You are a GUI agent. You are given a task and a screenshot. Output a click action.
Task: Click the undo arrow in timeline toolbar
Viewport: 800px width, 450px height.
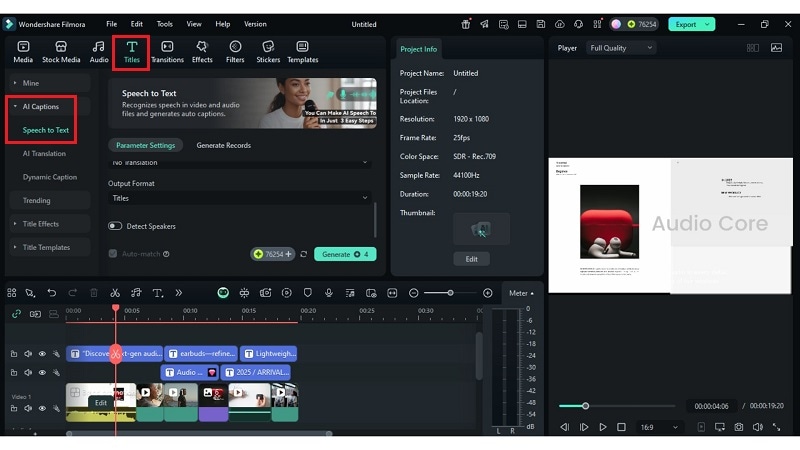tap(52, 293)
